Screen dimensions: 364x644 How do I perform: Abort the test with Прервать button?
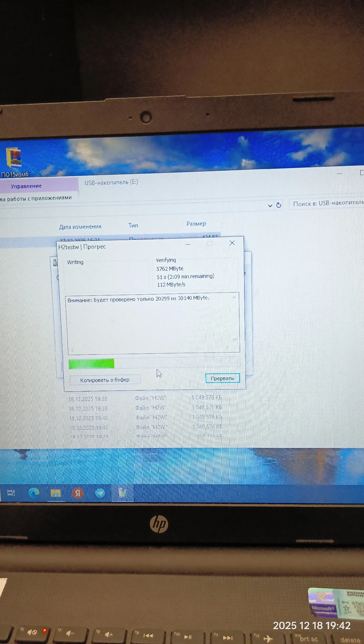[x=222, y=378]
